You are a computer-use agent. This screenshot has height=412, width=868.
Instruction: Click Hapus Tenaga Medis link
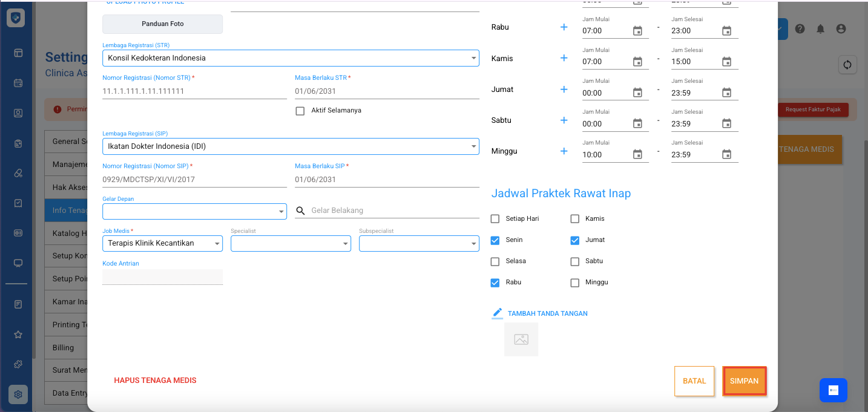click(x=155, y=381)
